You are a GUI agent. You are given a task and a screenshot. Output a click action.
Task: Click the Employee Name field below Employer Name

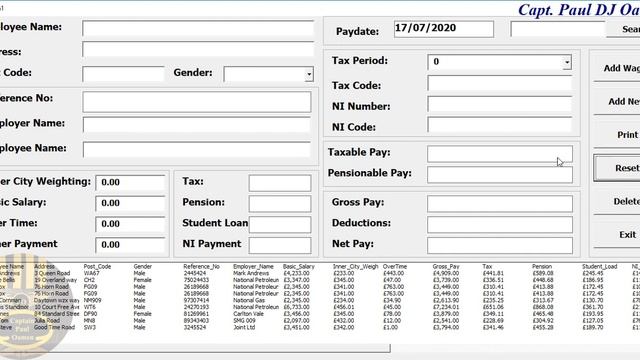[x=197, y=150]
